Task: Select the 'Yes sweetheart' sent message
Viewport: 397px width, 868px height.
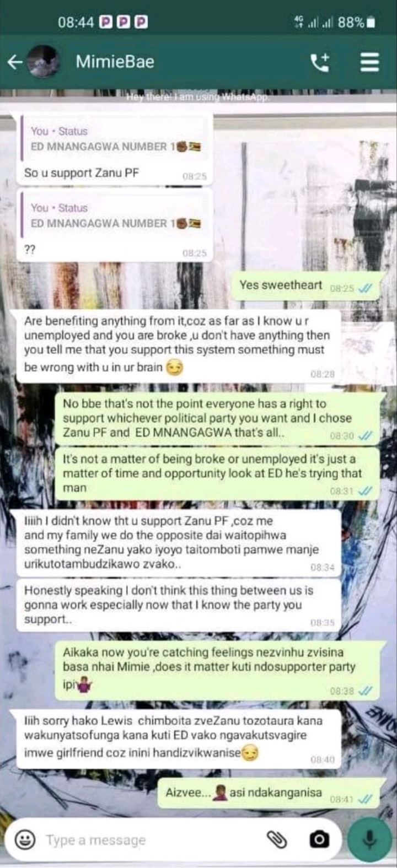Action: 305,286
